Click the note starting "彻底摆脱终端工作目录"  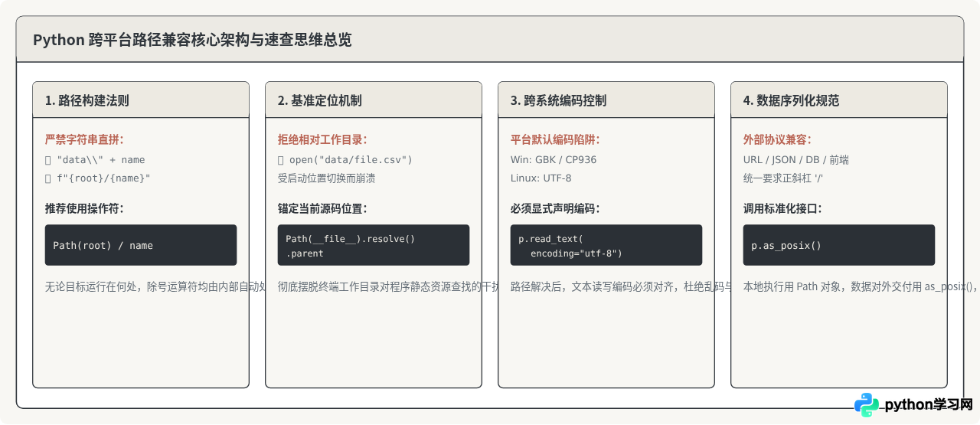tap(388, 287)
